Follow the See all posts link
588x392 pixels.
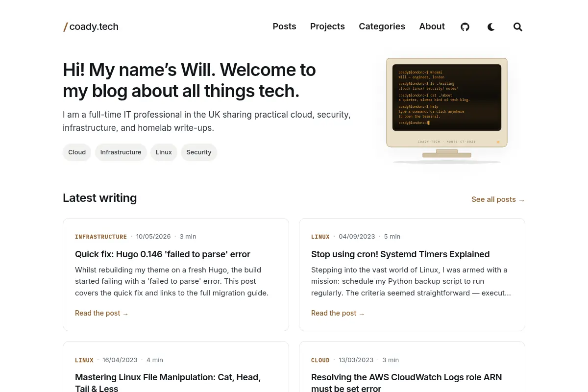[x=498, y=199]
